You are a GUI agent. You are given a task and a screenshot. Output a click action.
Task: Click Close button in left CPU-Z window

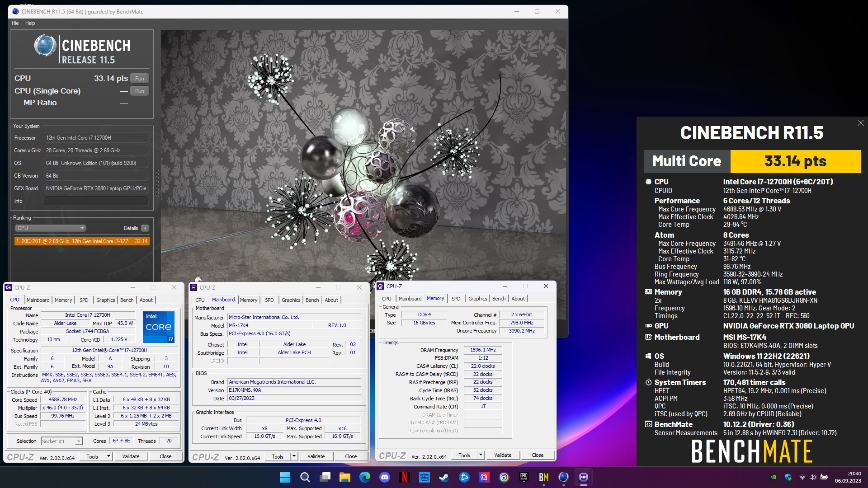pos(165,456)
